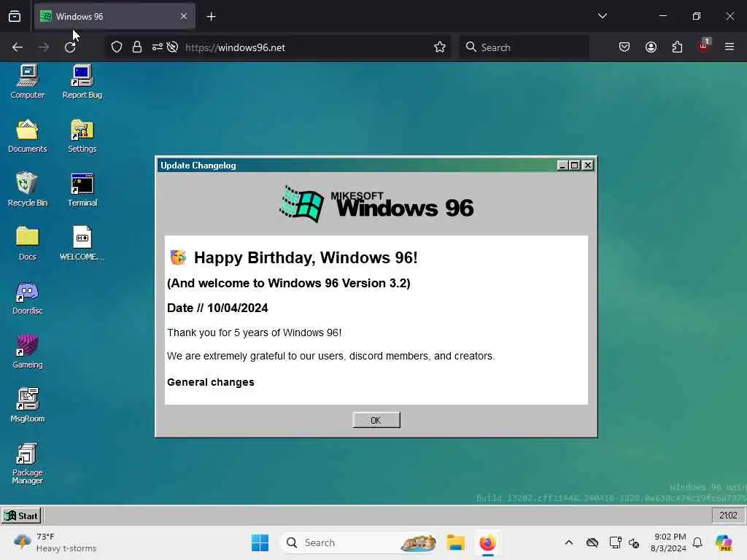Open the Docs folder on desktop
The image size is (747, 560).
pyautogui.click(x=28, y=243)
